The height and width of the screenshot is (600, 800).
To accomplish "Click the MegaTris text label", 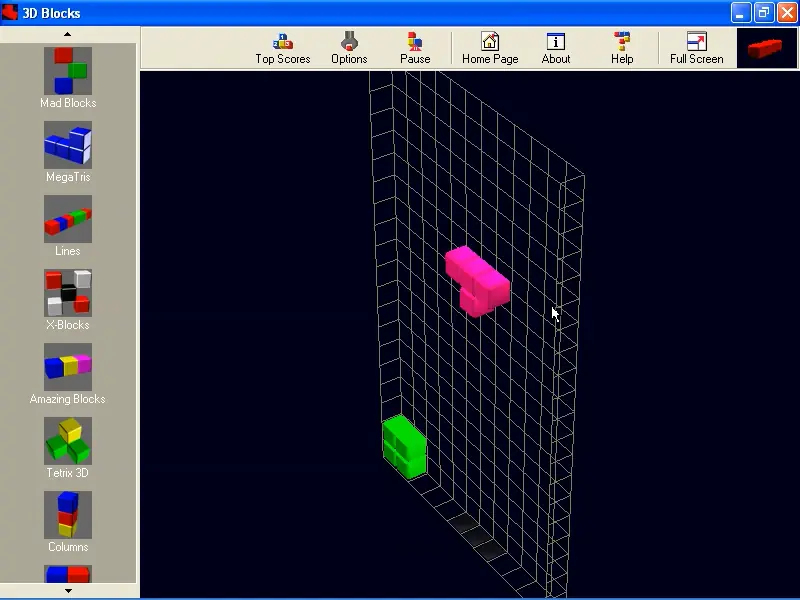I will (x=68, y=177).
